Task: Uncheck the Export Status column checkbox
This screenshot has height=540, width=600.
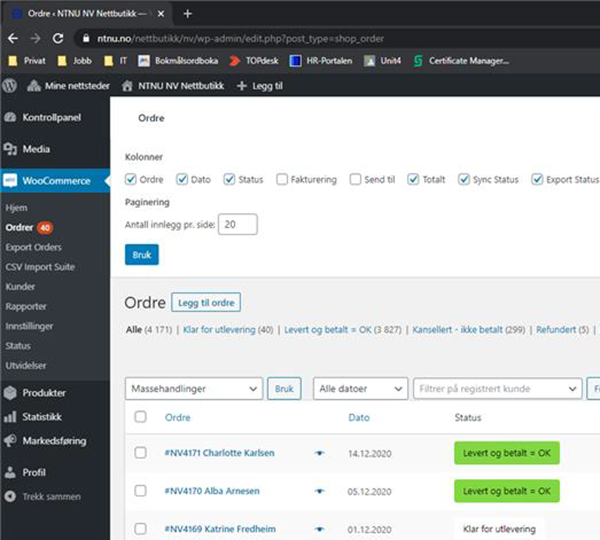Action: tap(537, 179)
